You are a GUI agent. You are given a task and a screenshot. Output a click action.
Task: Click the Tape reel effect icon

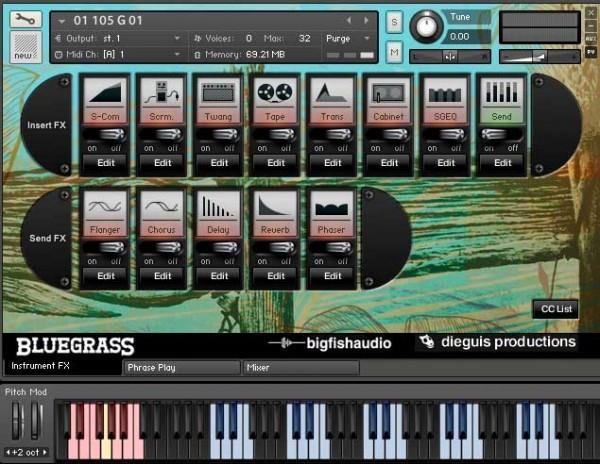click(x=275, y=93)
